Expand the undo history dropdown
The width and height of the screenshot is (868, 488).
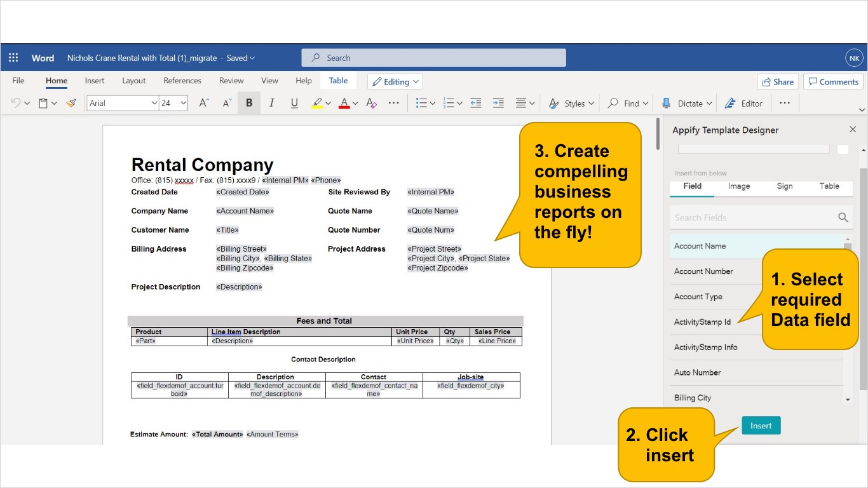pos(27,104)
